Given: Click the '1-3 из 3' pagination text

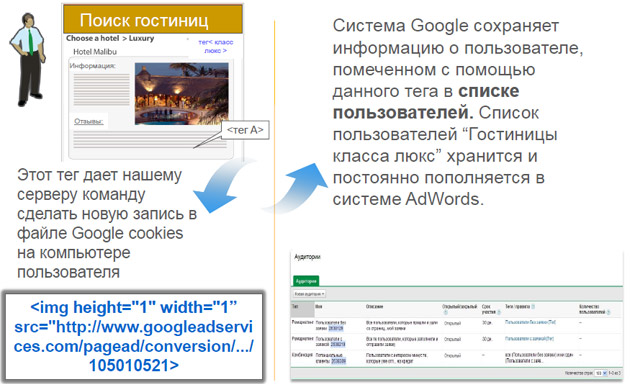Looking at the screenshot, I should [x=614, y=373].
